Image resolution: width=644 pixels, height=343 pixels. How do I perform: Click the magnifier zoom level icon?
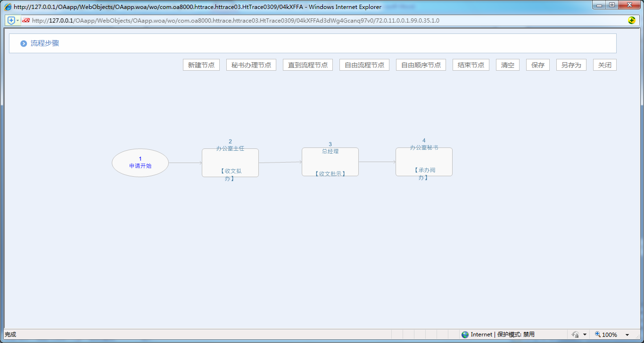click(x=598, y=335)
